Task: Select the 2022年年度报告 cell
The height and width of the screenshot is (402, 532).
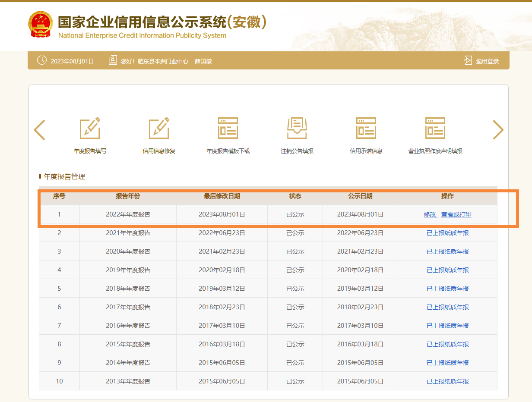Action: pos(128,214)
